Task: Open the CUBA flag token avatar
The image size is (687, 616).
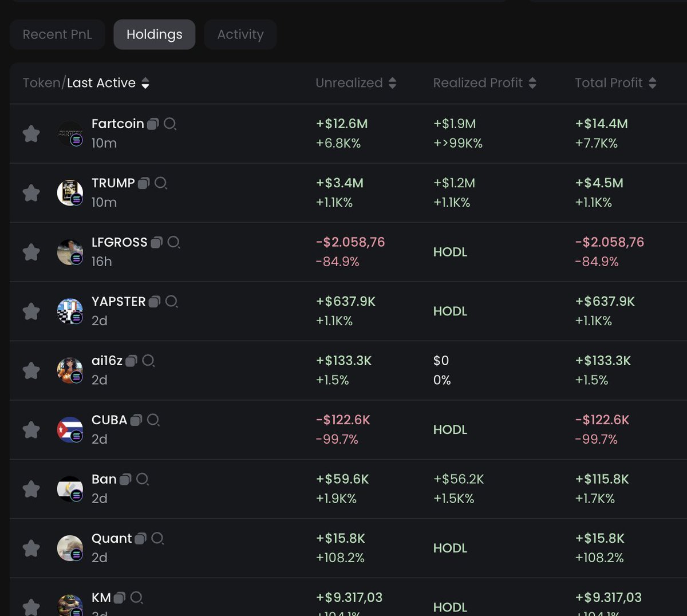Action: [x=70, y=430]
